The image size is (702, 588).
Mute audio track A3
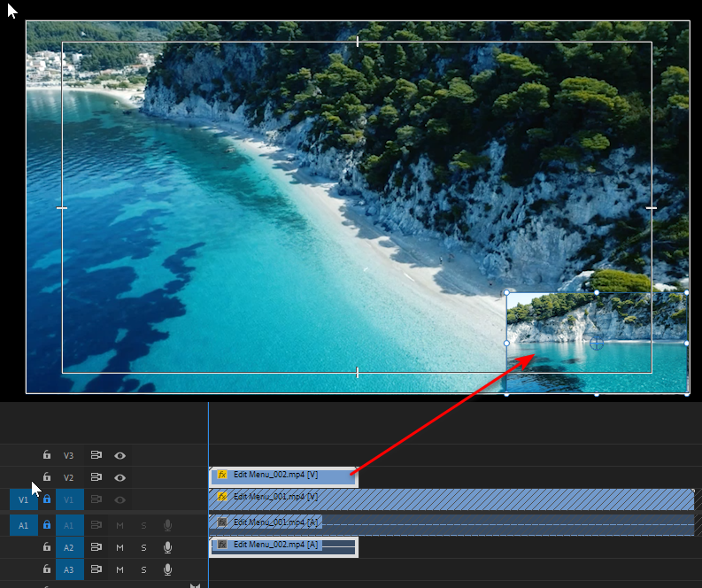[120, 569]
